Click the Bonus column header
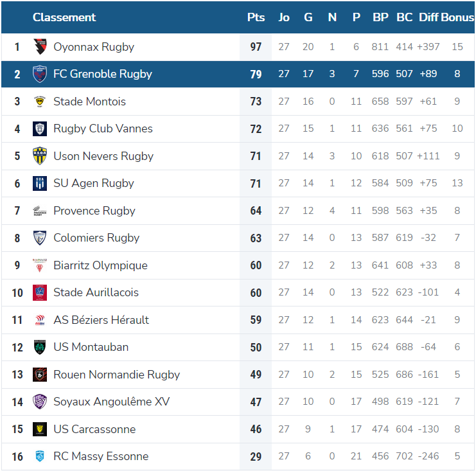 coord(457,17)
